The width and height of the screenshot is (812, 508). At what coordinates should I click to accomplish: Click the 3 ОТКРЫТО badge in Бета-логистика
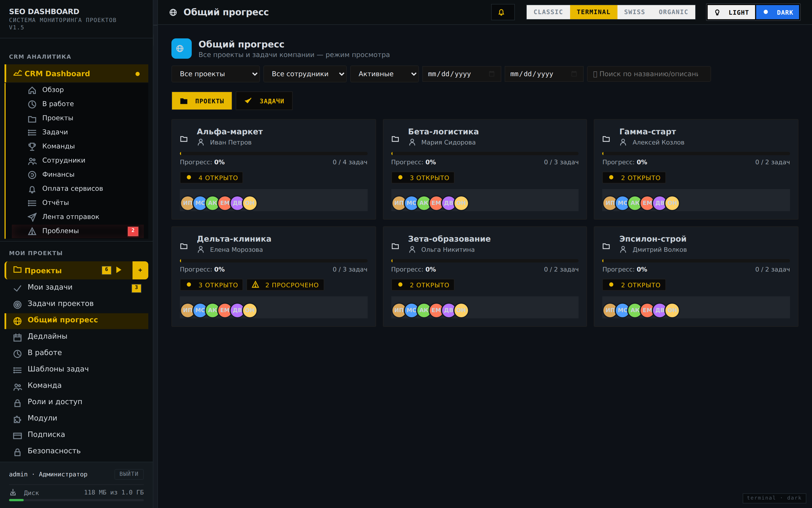[422, 178]
